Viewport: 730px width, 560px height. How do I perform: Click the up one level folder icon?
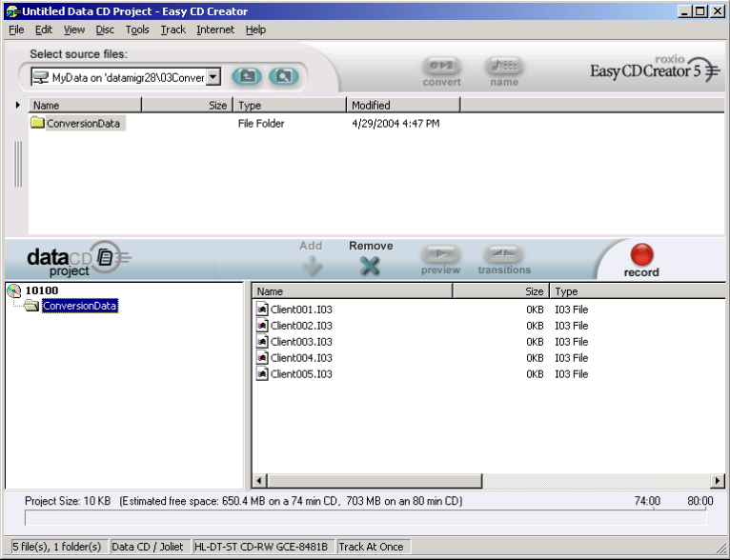pos(246,76)
